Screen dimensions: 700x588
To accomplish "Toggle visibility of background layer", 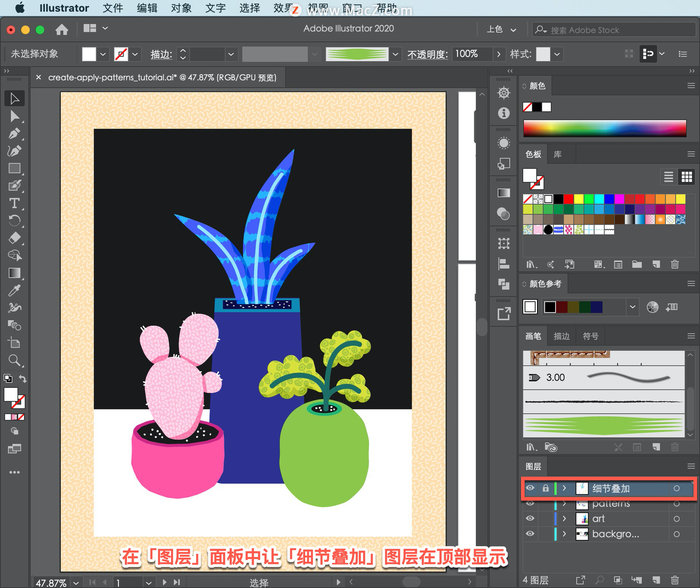I will tap(530, 534).
